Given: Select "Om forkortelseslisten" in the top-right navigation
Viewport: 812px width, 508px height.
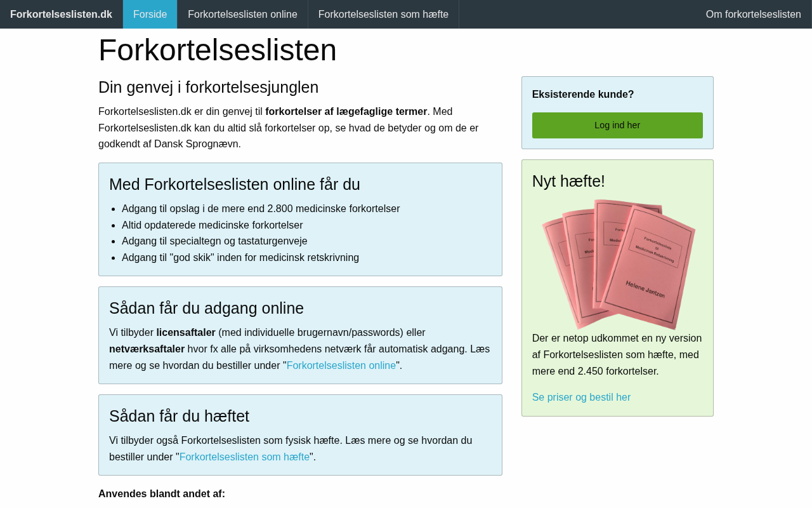Looking at the screenshot, I should point(753,13).
